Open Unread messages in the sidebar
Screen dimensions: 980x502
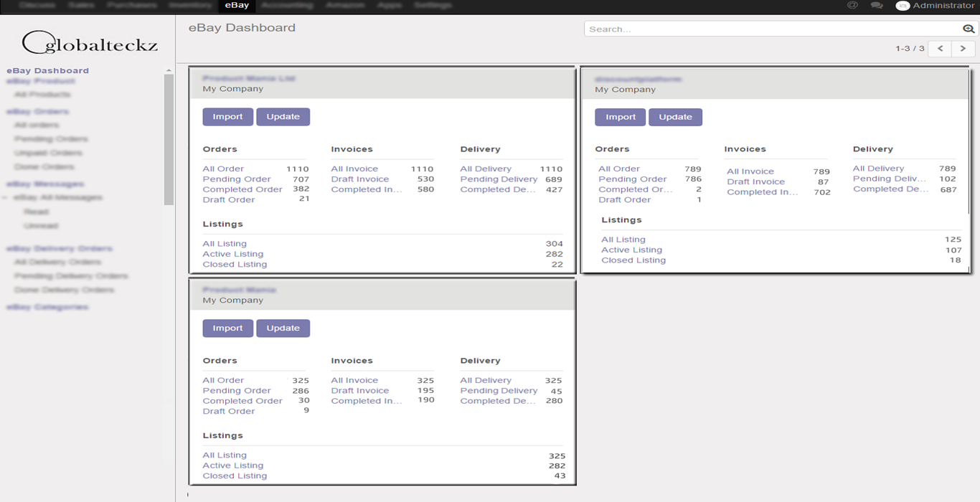click(x=41, y=226)
